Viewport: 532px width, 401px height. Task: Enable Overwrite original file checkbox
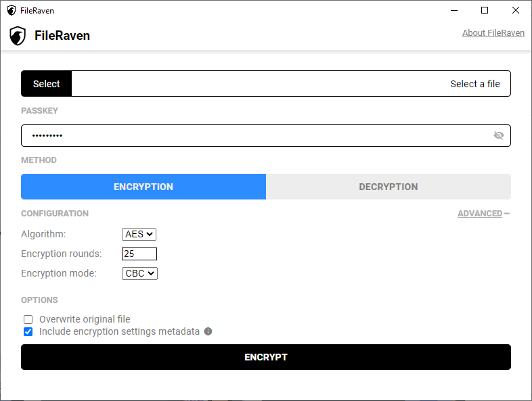point(28,319)
